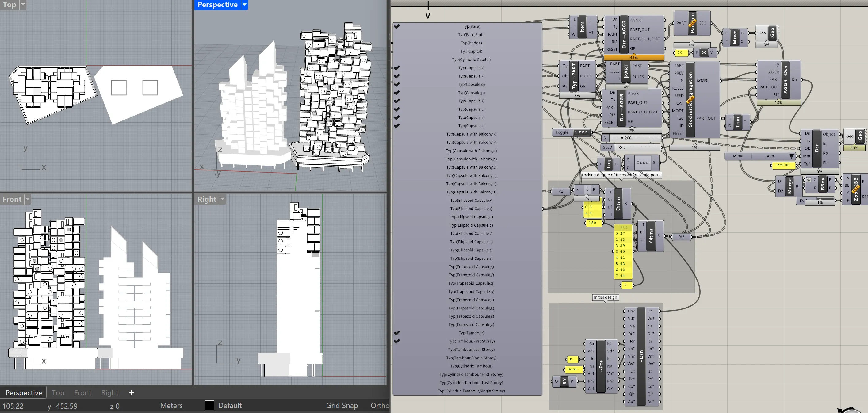Uncheck Typ(Tambour,First Storey) in the list

(397, 341)
